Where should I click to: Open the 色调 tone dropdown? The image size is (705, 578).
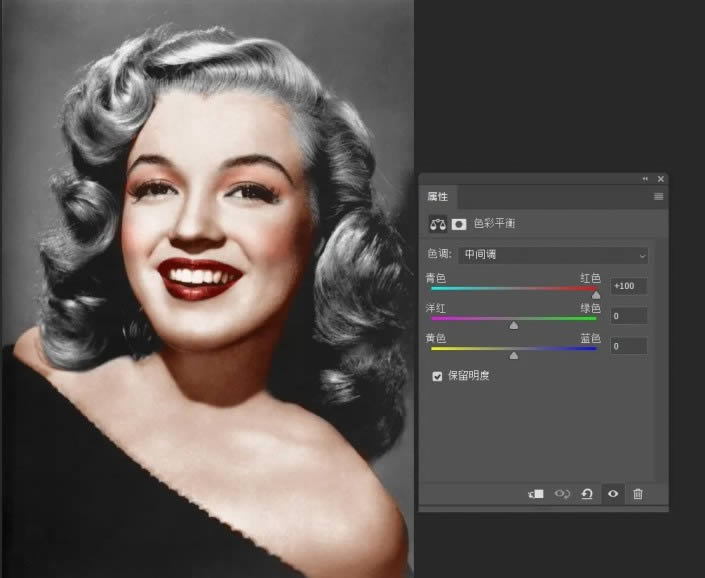(553, 255)
